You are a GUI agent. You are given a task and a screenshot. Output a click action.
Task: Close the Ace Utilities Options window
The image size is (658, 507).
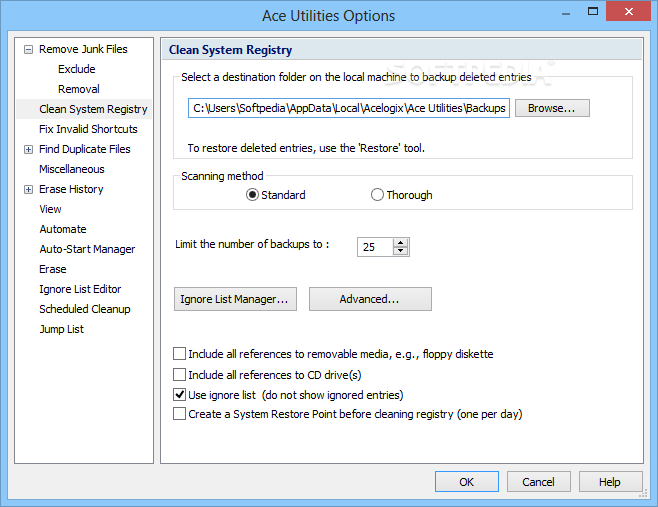coord(629,11)
